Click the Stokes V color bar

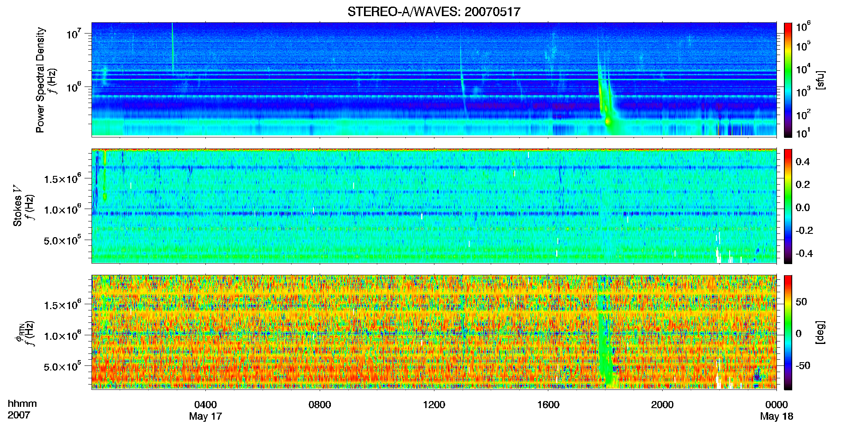pos(788,206)
